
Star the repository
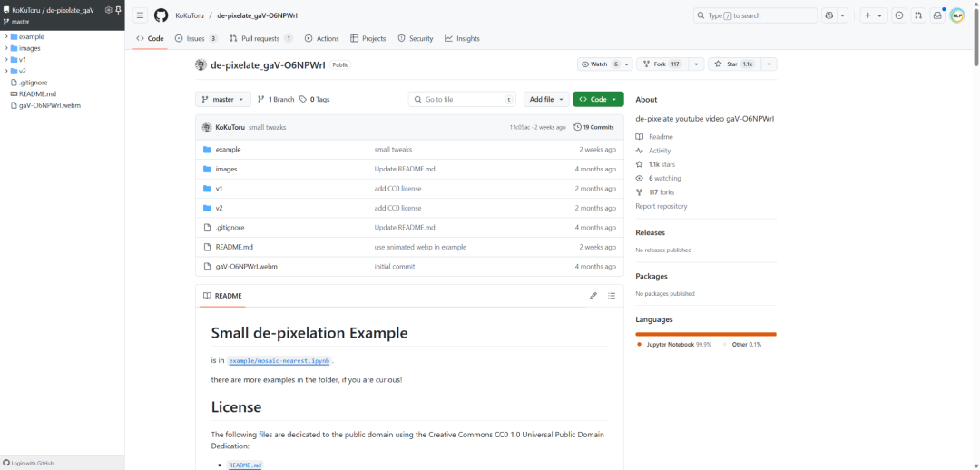tap(734, 64)
